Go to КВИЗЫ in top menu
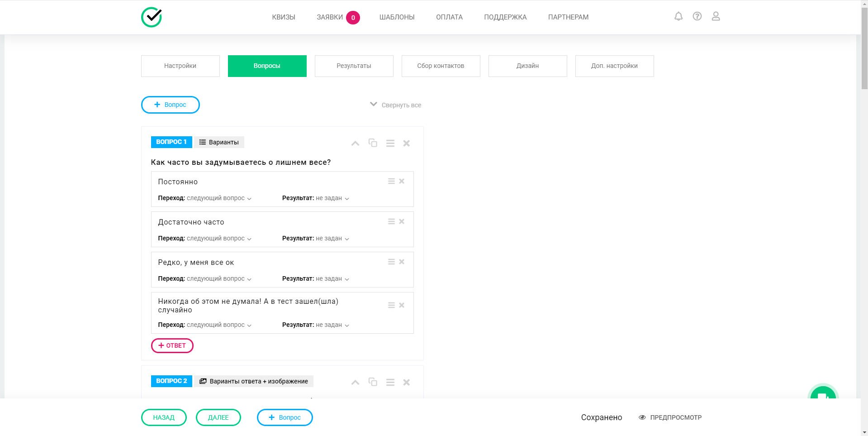Image resolution: width=868 pixels, height=436 pixels. coord(284,17)
